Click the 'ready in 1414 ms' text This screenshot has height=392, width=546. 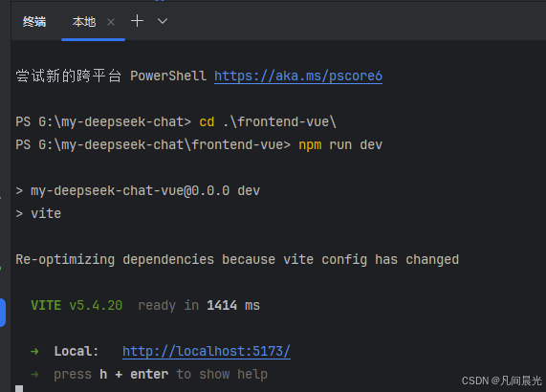[x=199, y=306]
